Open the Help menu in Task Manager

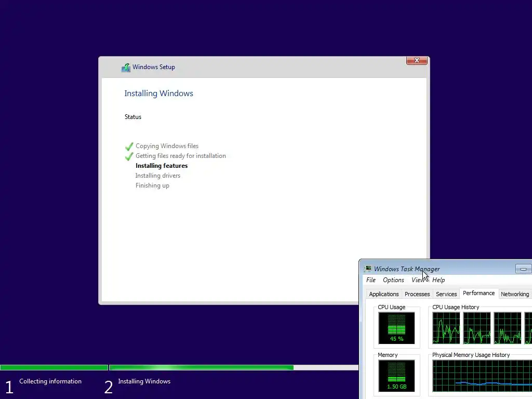point(438,280)
